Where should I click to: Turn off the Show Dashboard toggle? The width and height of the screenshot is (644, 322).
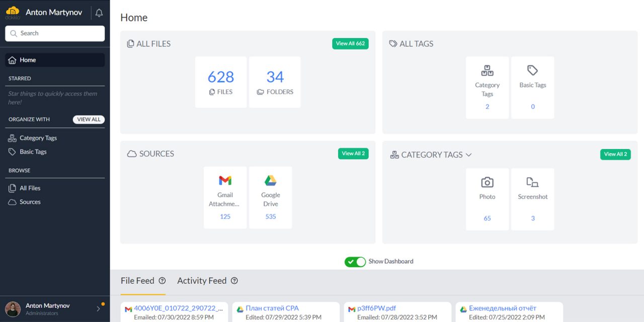355,262
